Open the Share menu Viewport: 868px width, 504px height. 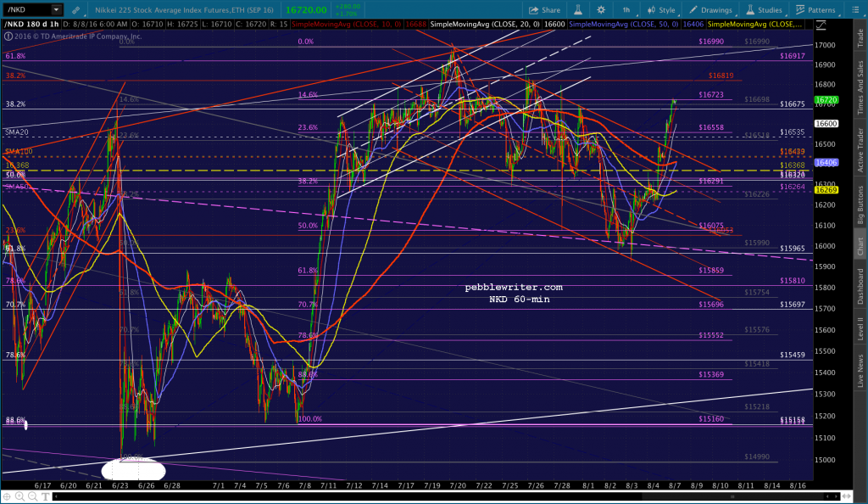coord(545,10)
